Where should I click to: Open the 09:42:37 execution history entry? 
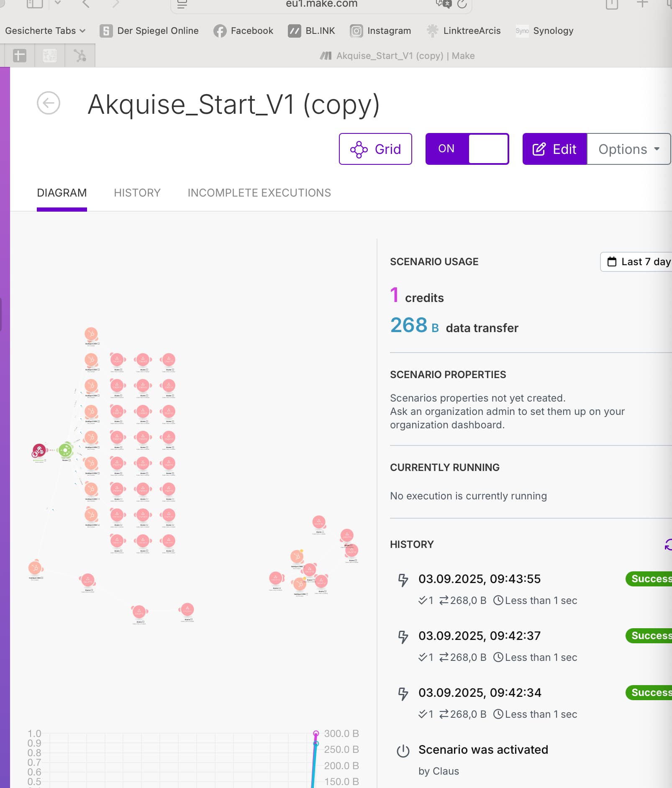[x=480, y=636]
